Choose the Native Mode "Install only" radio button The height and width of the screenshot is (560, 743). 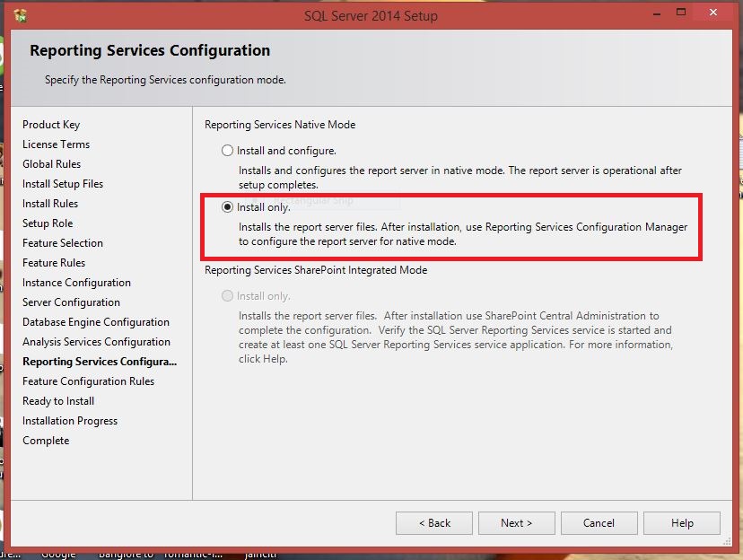pos(228,207)
